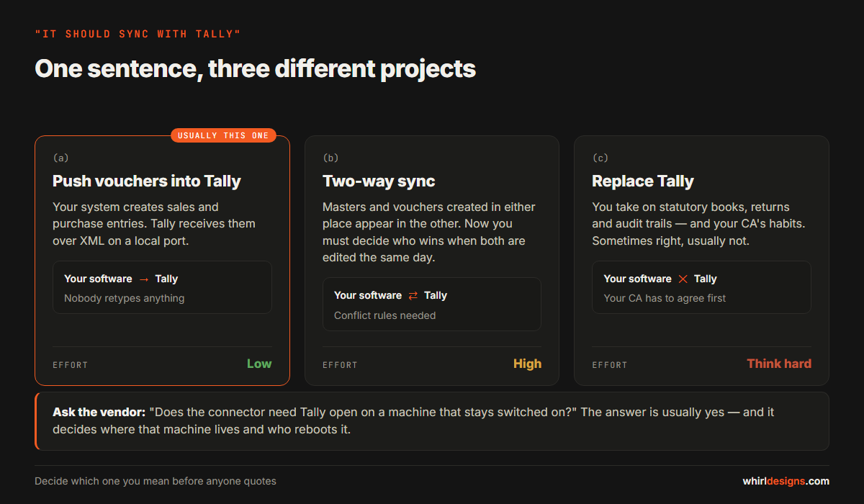The height and width of the screenshot is (504, 864).
Task: Click footer text "Decide which one you mean before anyone quotes"
Action: pyautogui.click(x=156, y=481)
